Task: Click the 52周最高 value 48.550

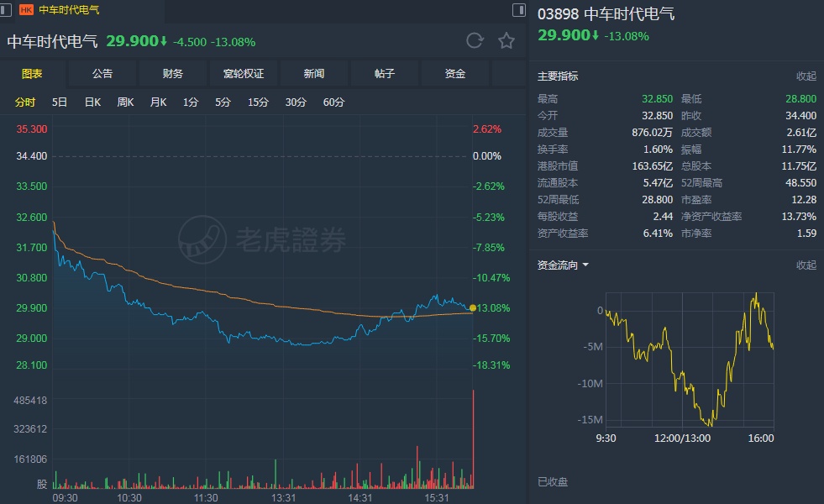Action: pos(800,183)
